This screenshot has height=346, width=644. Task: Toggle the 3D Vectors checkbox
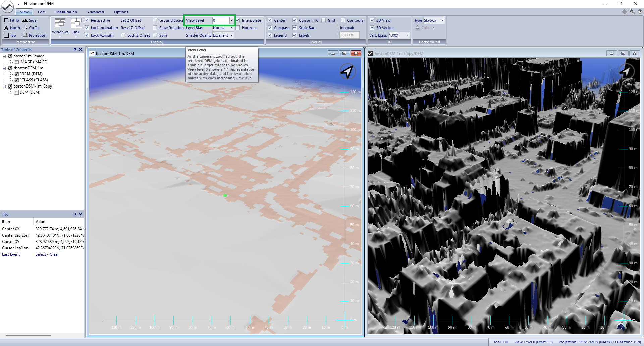pos(372,28)
